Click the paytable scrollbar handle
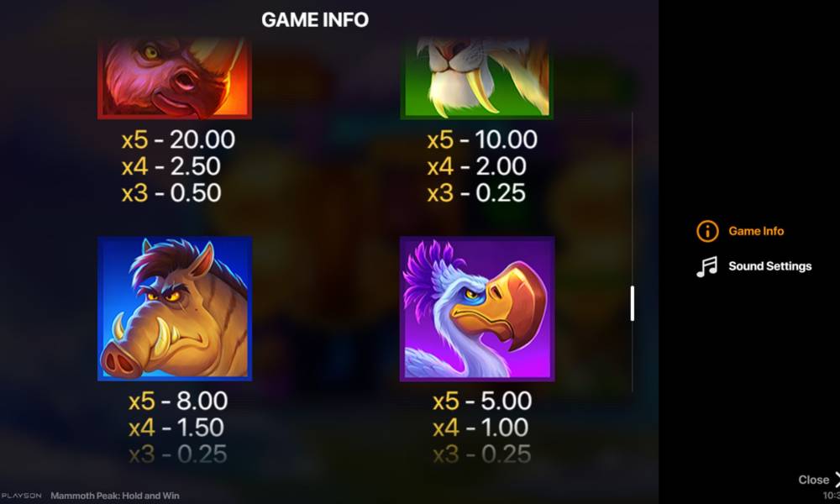 tap(633, 303)
